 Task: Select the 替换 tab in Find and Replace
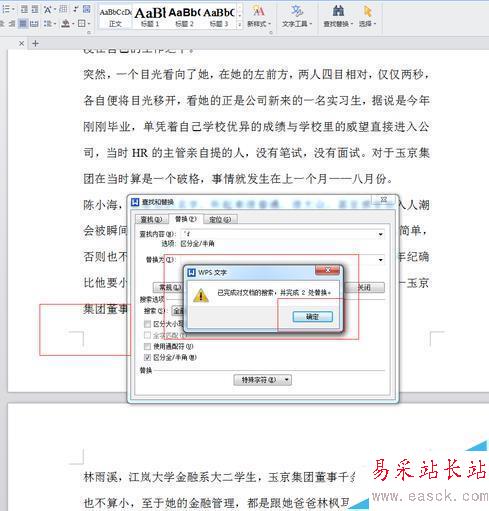tap(186, 219)
